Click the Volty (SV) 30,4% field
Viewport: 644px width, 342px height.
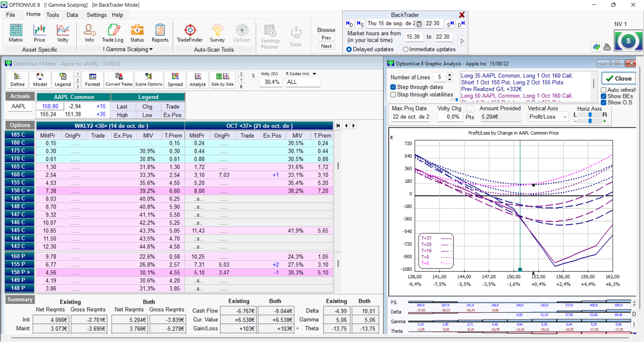[x=272, y=82]
